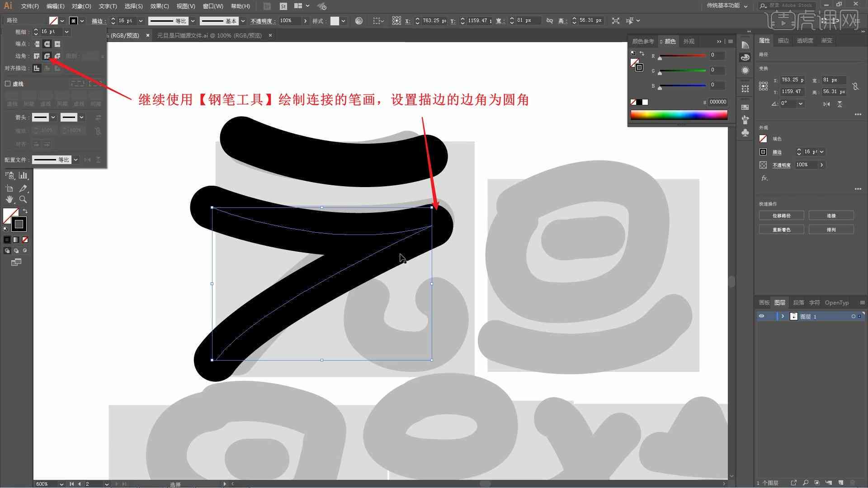Image resolution: width=868 pixels, height=488 pixels.
Task: Open the 对象(O) menu
Action: tap(81, 6)
